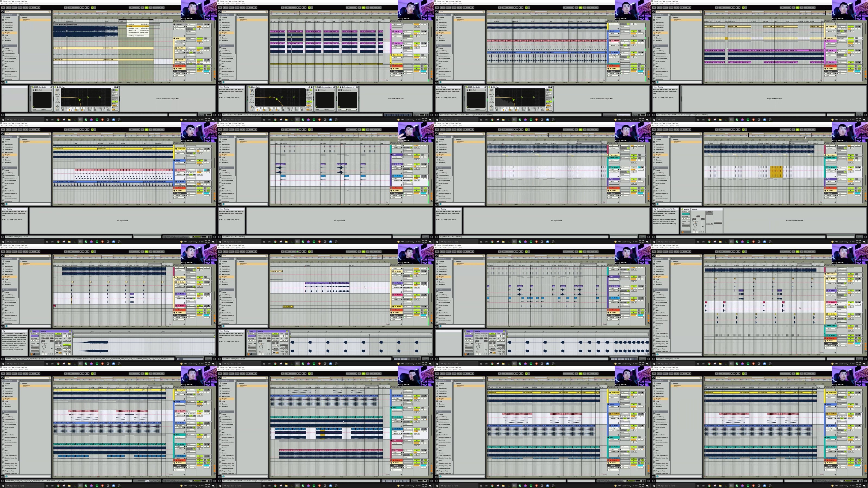The width and height of the screenshot is (868, 488).
Task: Fold the FX2 group track, 8 Clips frame
Action: (x=825, y=179)
